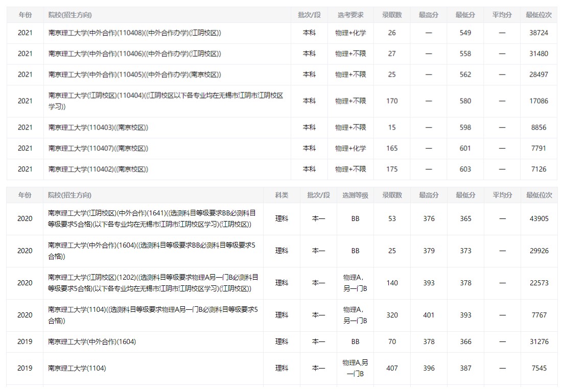
Task: Click the 选考要求 column header
Action: (350, 15)
